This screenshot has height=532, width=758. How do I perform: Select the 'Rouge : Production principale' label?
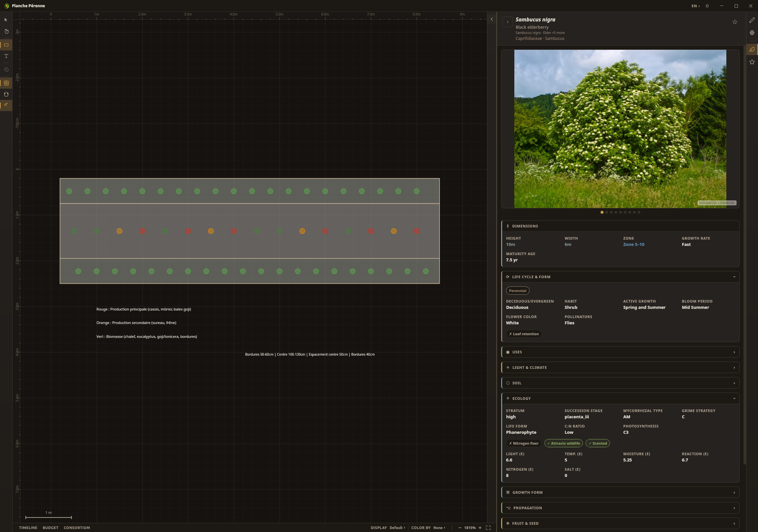point(144,309)
